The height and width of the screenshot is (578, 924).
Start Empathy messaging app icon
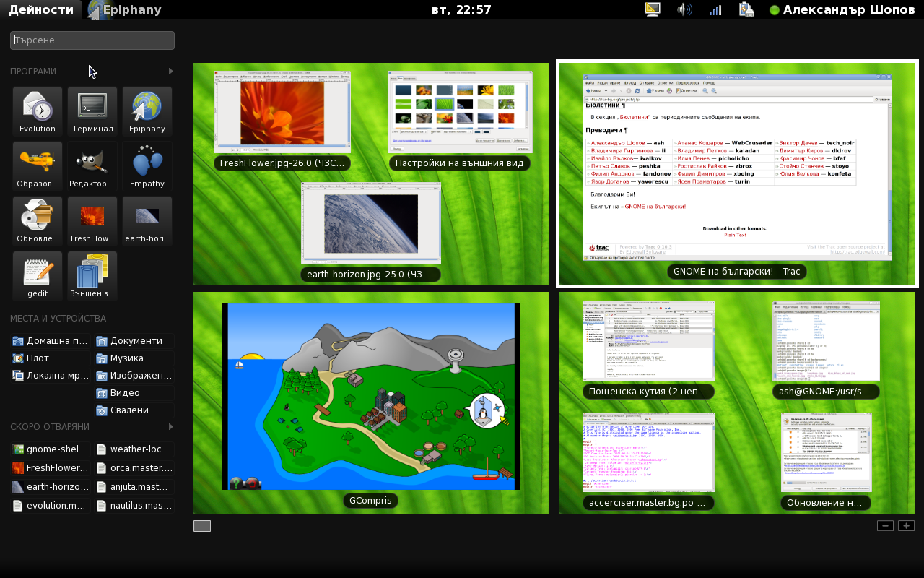pos(147,166)
